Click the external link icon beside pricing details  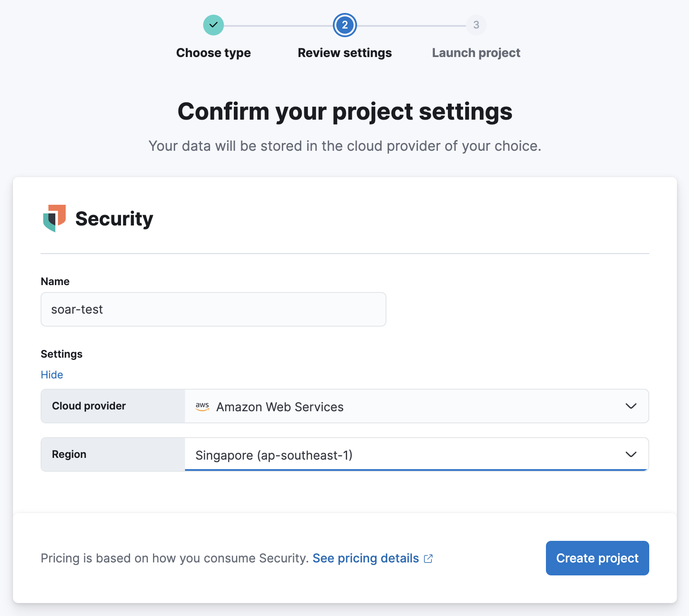(428, 559)
